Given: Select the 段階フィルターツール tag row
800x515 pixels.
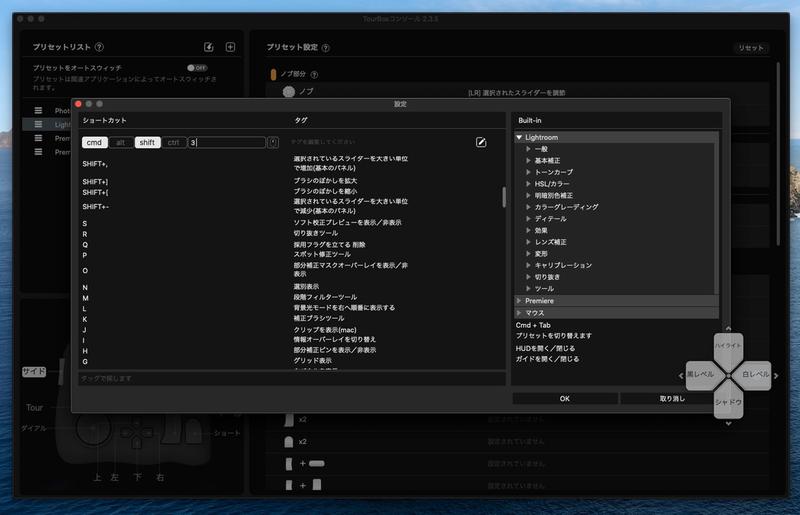Looking at the screenshot, I should tap(325, 297).
